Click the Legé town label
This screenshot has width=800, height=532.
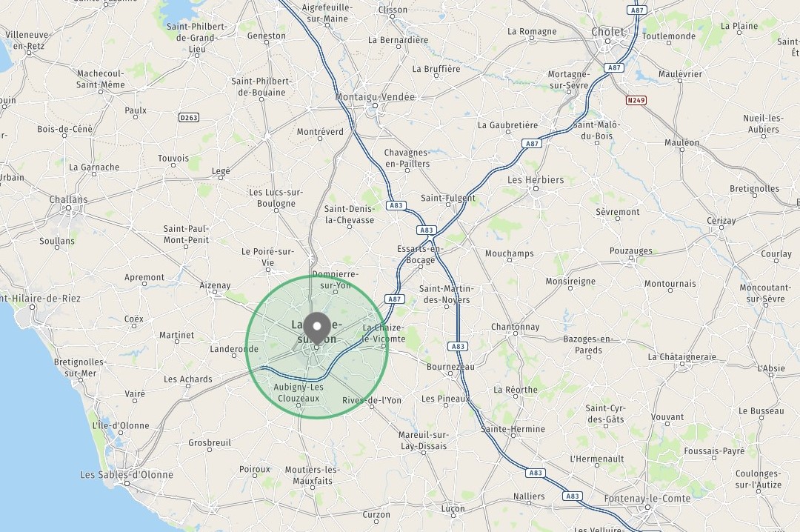(x=221, y=171)
